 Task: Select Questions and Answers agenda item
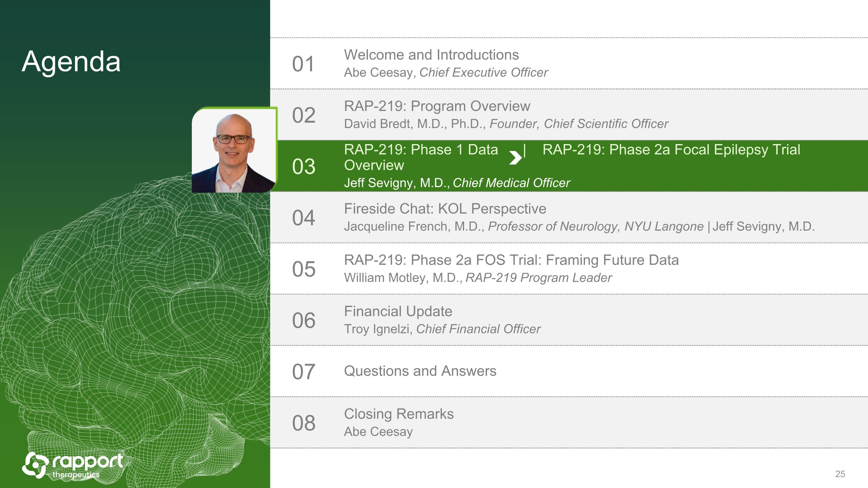tap(420, 371)
